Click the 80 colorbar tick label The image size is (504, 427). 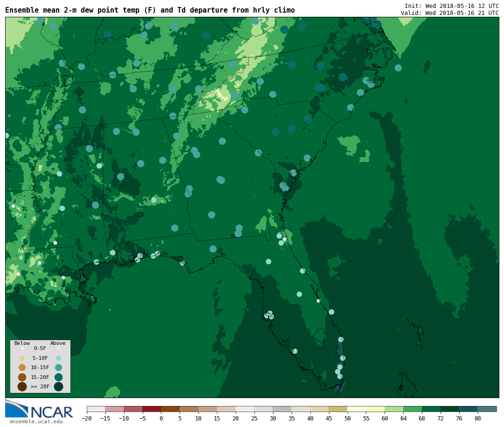point(478,418)
